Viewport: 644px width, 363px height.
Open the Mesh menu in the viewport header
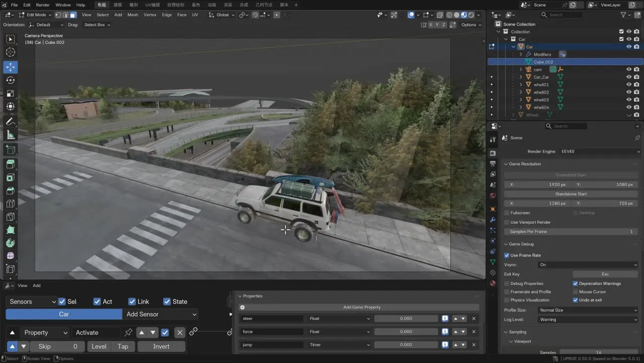132,15
